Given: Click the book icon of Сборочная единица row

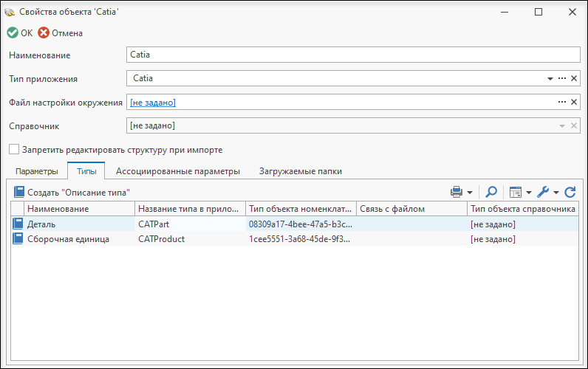Looking at the screenshot, I should click(x=18, y=238).
